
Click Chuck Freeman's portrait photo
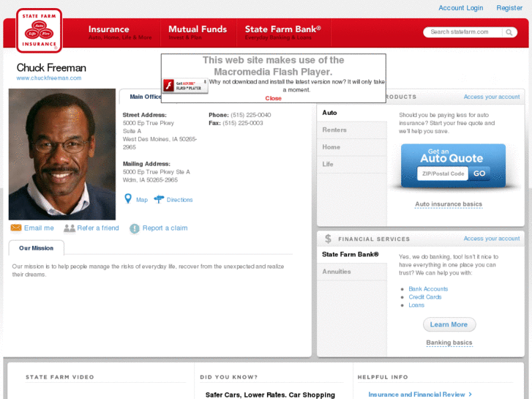point(62,154)
